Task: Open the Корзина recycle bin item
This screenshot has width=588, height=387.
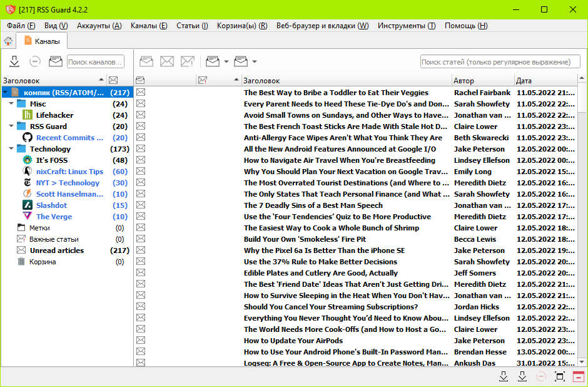Action: point(43,262)
